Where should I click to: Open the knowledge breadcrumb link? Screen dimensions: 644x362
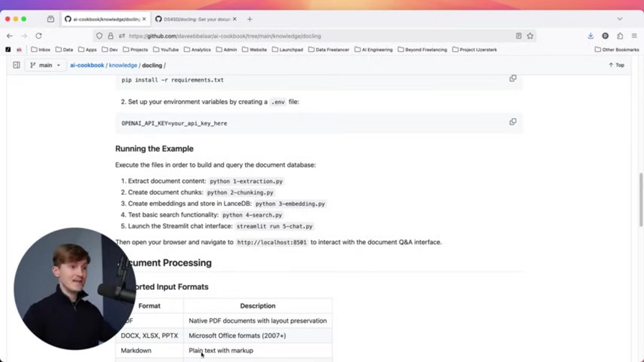123,65
